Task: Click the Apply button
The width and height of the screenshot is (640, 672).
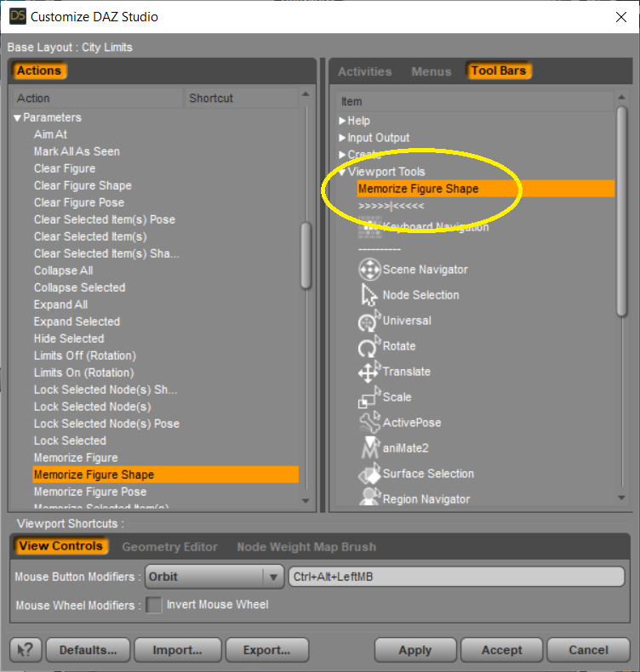Action: 415,650
